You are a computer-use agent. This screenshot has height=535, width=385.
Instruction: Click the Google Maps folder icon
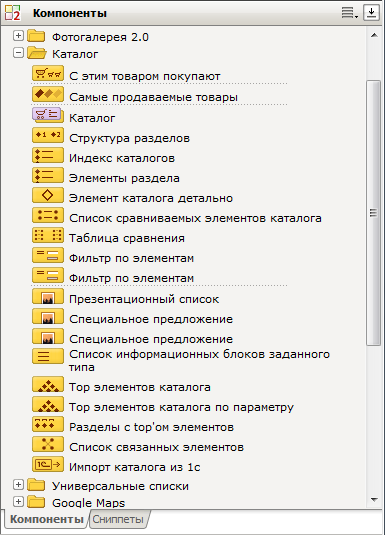pyautogui.click(x=36, y=502)
